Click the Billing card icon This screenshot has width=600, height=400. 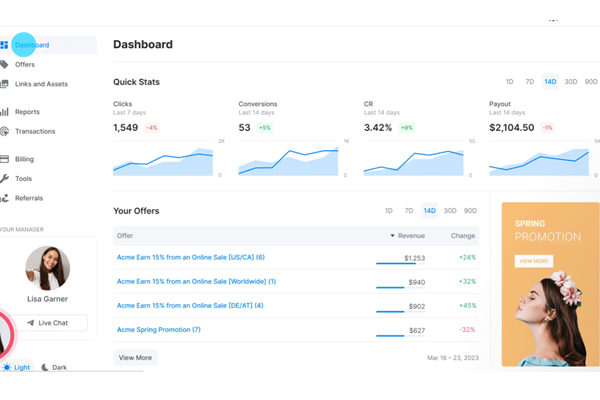point(4,159)
